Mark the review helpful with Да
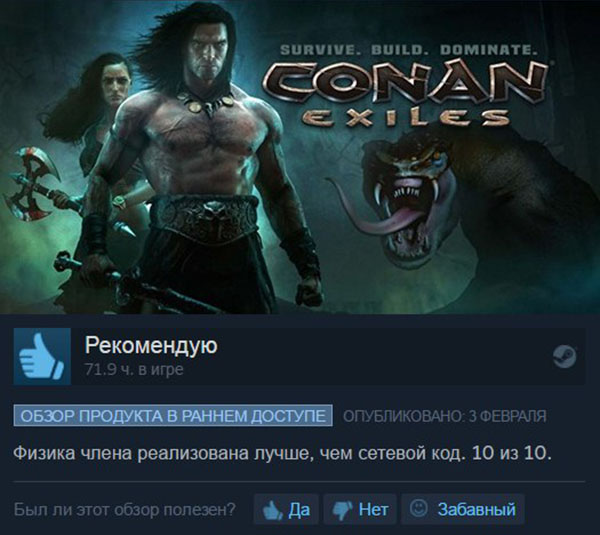 286,509
